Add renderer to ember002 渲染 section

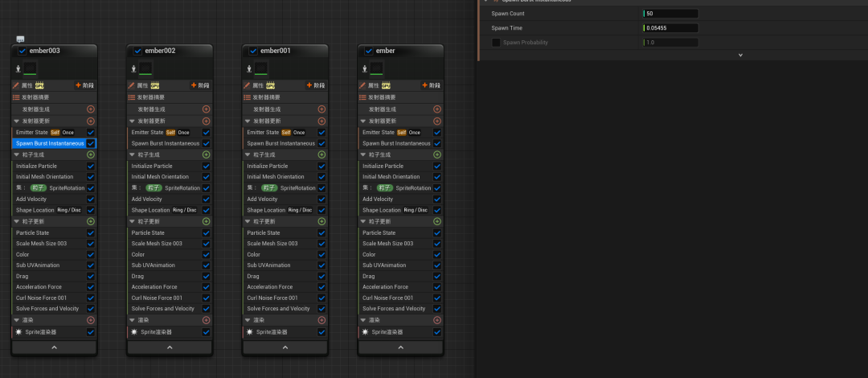[206, 320]
